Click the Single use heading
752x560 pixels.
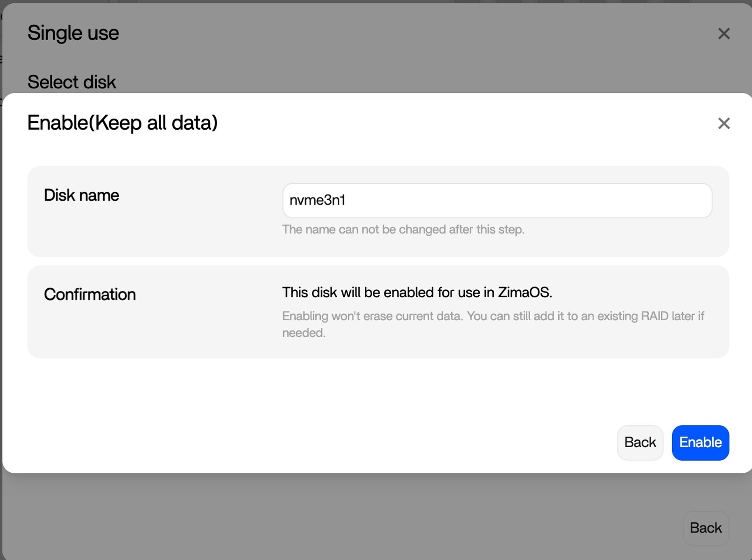pos(73,33)
